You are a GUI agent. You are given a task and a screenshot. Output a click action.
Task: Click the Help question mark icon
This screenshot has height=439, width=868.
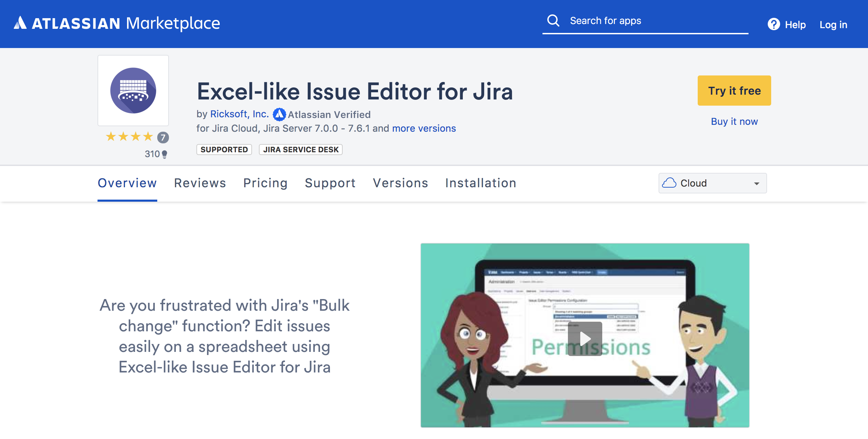pos(774,24)
